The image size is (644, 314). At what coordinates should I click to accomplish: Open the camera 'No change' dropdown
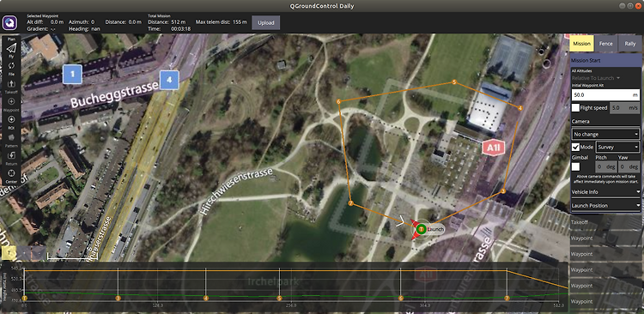[606, 134]
